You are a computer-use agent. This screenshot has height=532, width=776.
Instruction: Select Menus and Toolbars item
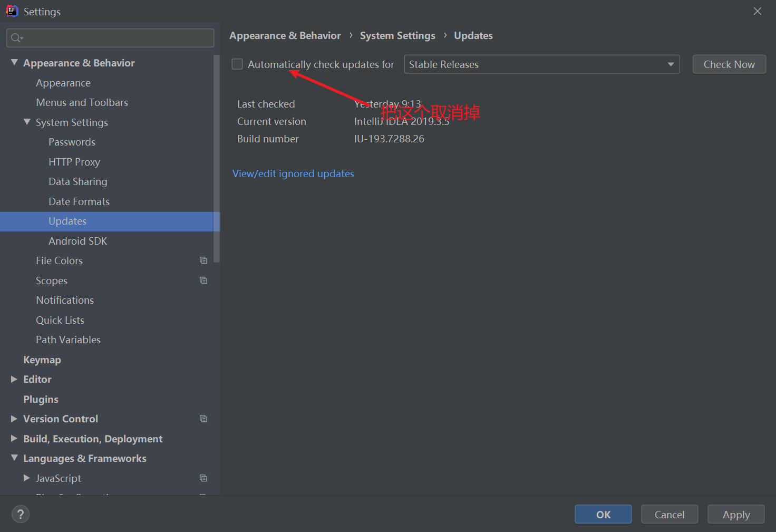pos(82,102)
